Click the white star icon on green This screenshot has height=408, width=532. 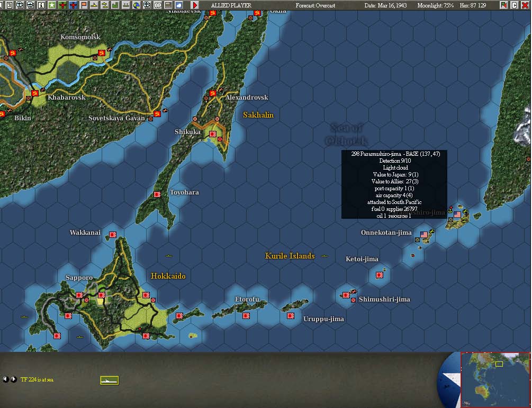[51, 5]
